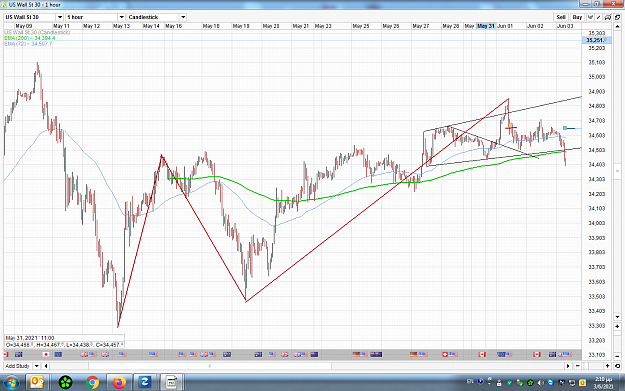
Task: Click horizontal zoom in plus button
Action: [608, 366]
